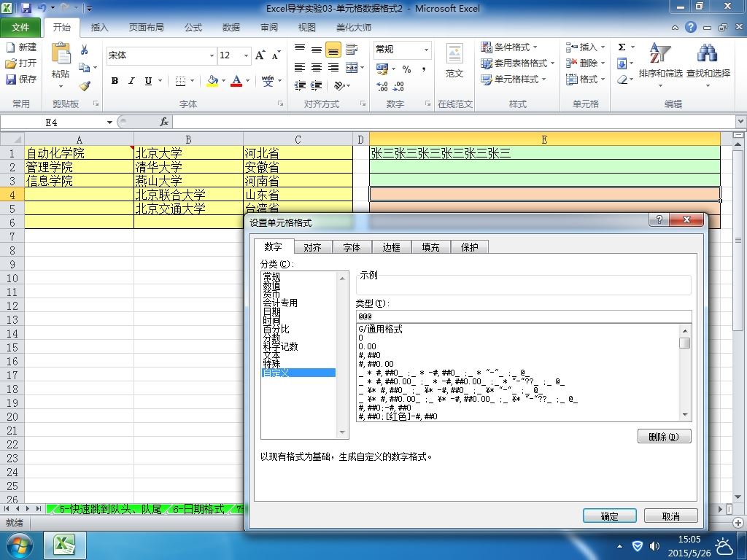This screenshot has width=747, height=560.
Task: Click the Cut scissors icon
Action: pyautogui.click(x=85, y=50)
